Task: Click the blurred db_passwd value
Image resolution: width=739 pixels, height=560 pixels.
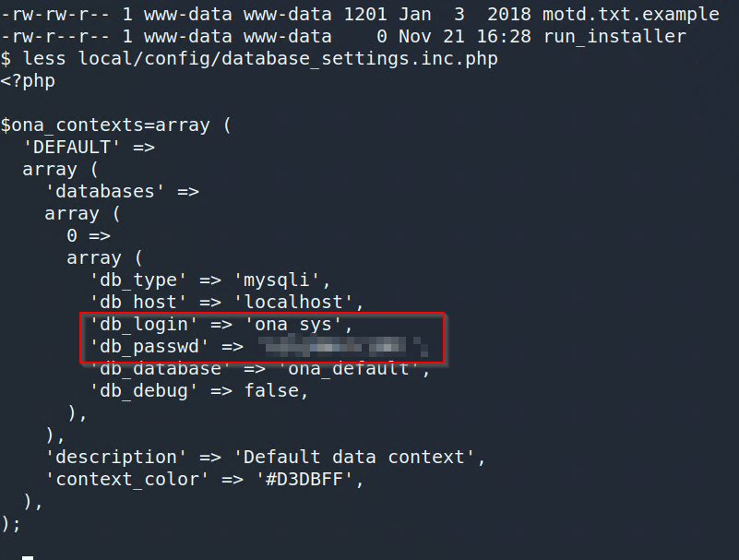Action: tap(343, 347)
